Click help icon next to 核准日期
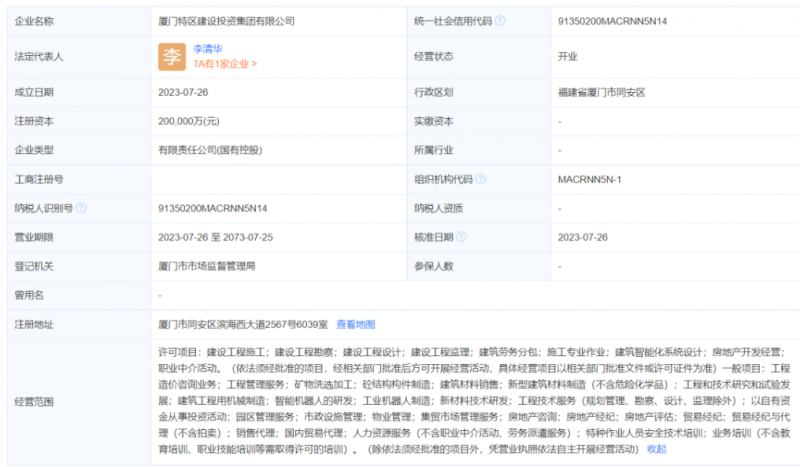 point(462,237)
